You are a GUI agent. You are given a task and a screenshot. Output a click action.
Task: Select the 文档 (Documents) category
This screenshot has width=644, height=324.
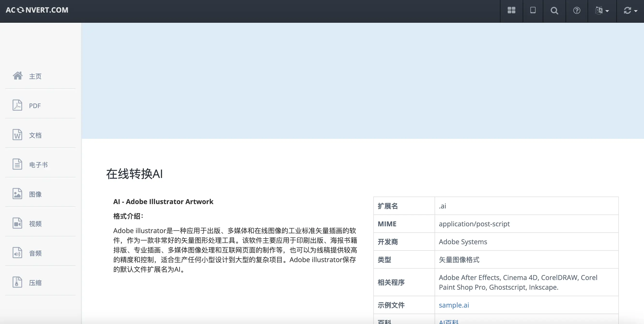click(35, 135)
